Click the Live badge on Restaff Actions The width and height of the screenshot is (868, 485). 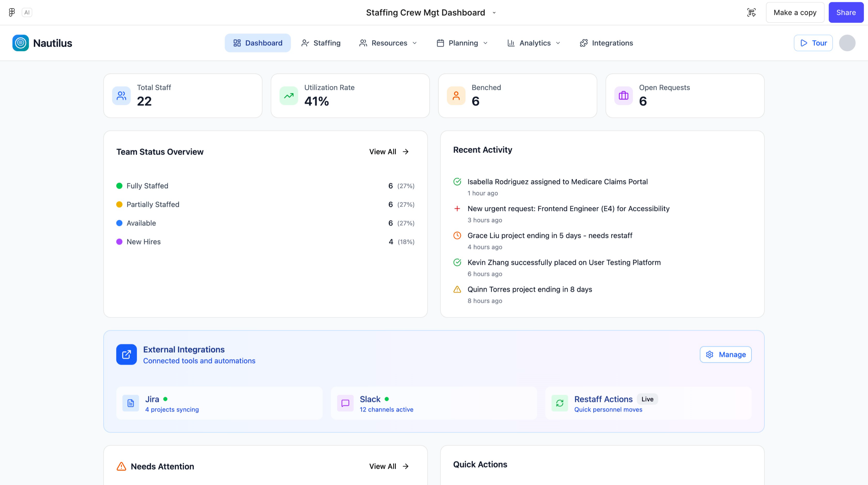[647, 399]
